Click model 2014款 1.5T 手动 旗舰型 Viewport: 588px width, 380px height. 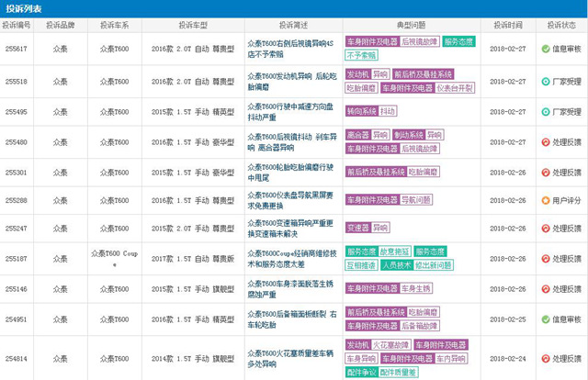click(x=193, y=359)
